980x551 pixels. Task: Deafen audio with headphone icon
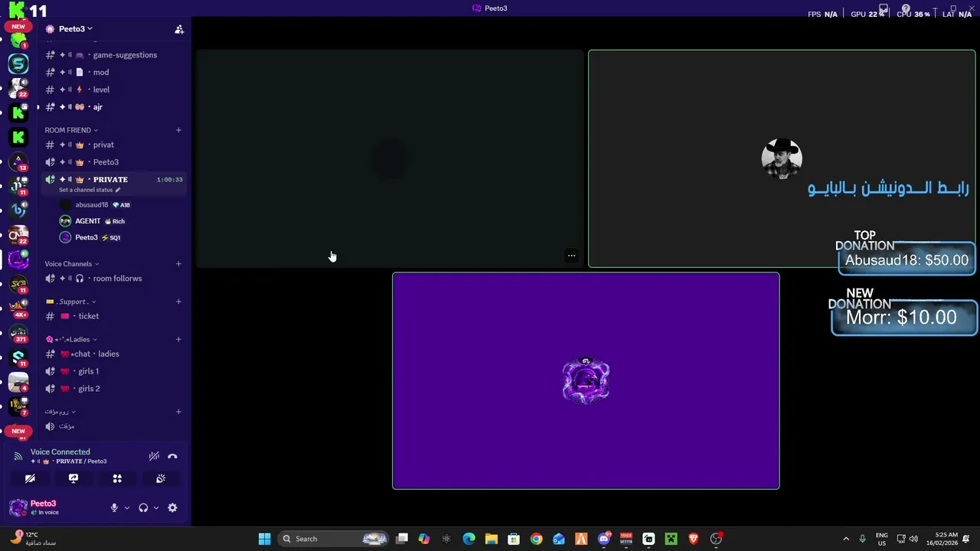[143, 507]
